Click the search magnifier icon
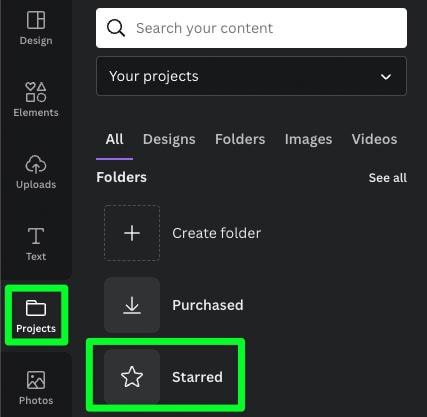 click(116, 28)
